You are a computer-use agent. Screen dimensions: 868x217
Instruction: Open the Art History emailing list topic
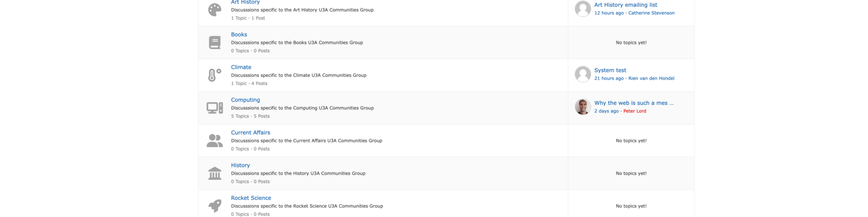click(625, 5)
